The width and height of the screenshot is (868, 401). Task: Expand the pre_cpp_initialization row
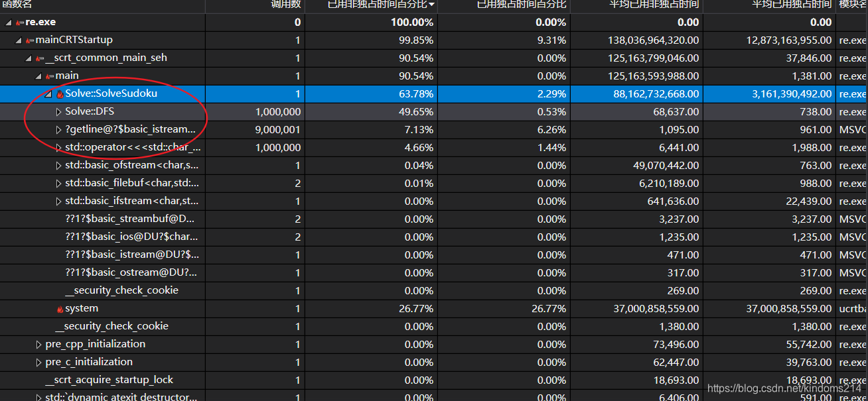point(38,345)
